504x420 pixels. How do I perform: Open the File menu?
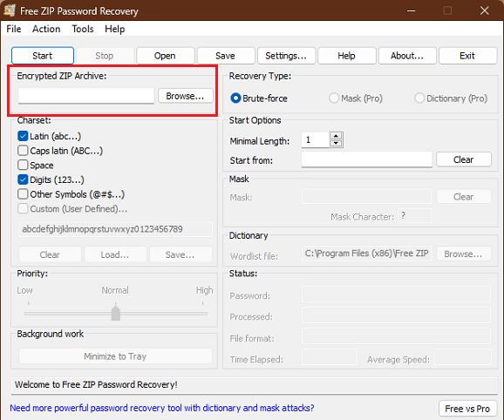pos(14,29)
